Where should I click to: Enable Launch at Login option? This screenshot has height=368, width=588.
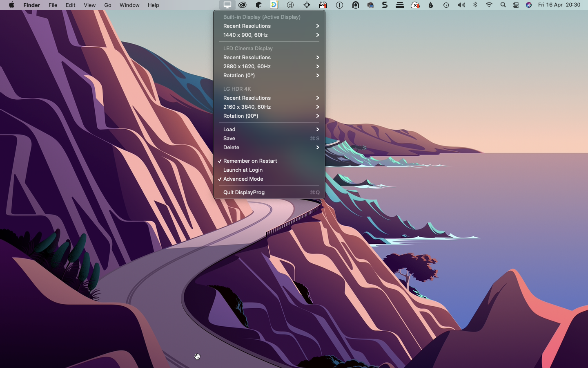[243, 170]
